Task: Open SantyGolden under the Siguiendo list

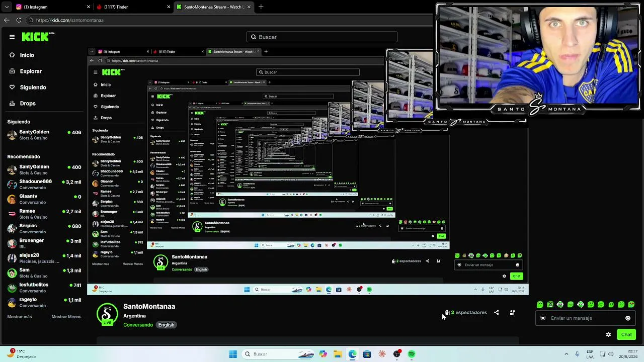Action: [44, 135]
